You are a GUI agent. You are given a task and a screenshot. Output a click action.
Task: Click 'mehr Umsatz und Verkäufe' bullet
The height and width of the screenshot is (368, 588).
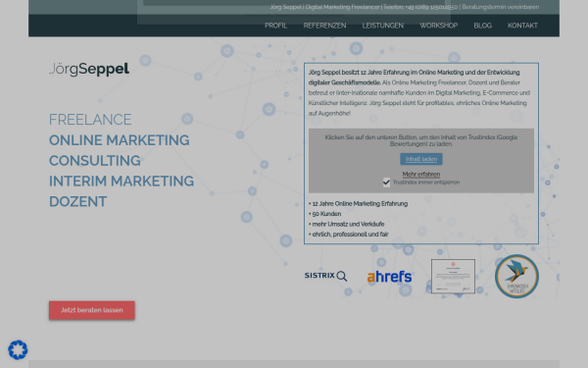click(347, 224)
